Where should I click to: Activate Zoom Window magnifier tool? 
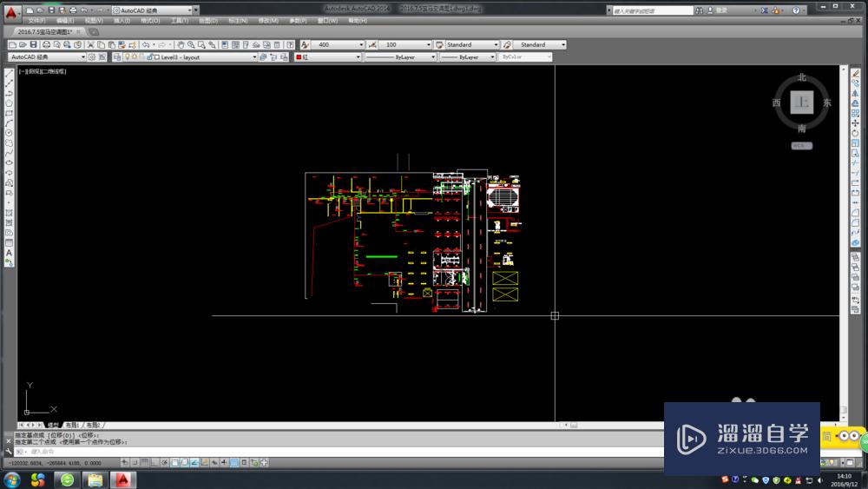(201, 45)
